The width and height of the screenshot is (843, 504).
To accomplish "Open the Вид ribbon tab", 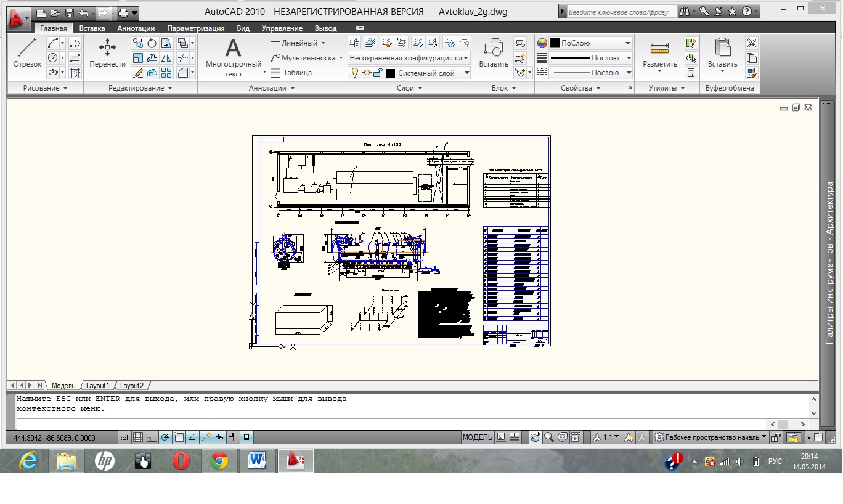I will click(243, 28).
